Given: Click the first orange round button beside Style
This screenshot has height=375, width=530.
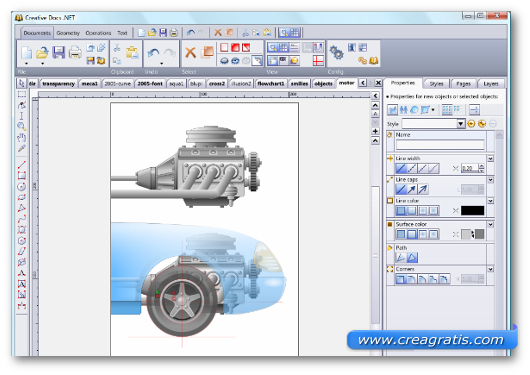Looking at the screenshot, I should pos(471,124).
